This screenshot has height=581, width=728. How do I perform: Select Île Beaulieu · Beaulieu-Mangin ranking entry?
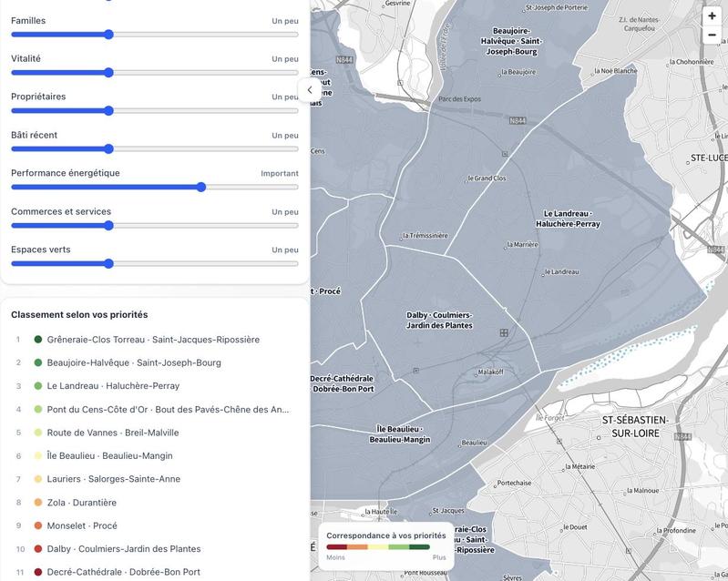(x=155, y=455)
